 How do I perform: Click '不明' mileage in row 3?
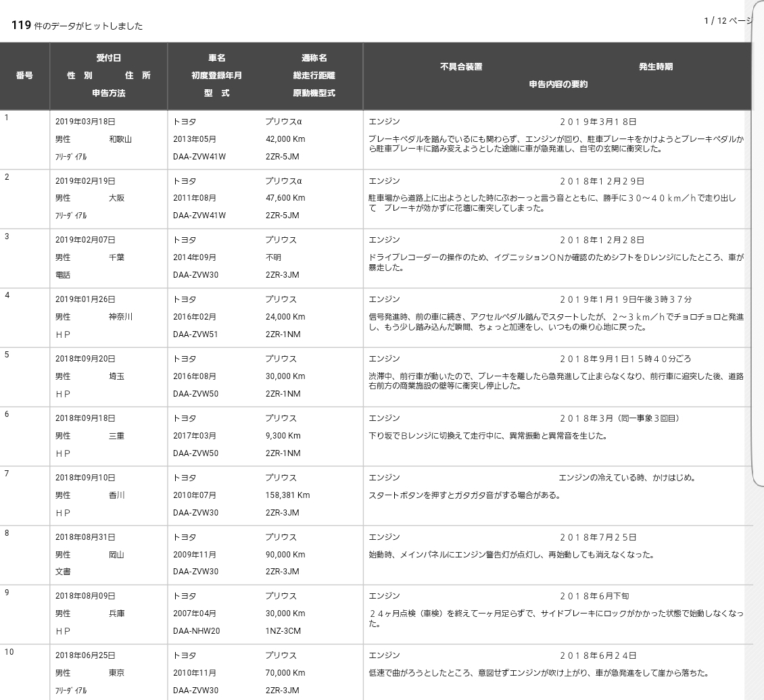tap(273, 257)
